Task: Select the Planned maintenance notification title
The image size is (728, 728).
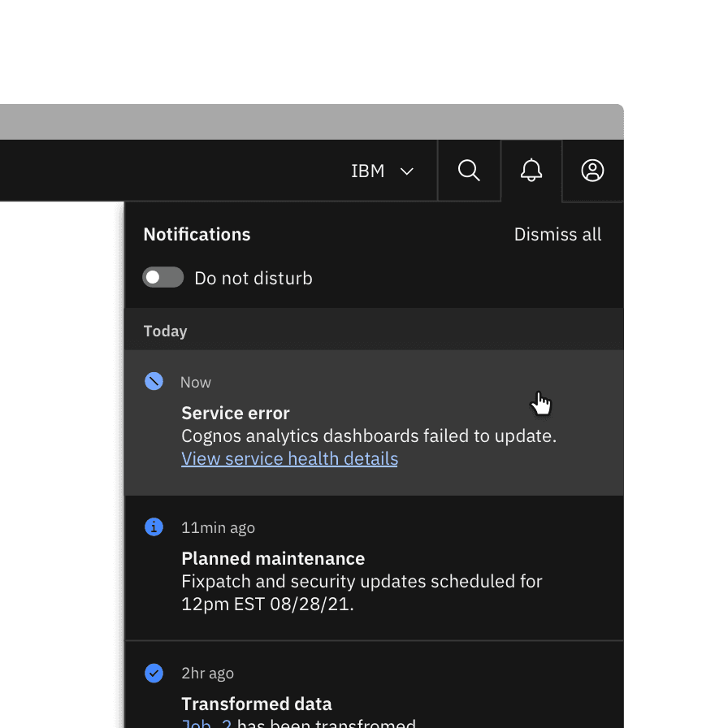Action: tap(273, 558)
